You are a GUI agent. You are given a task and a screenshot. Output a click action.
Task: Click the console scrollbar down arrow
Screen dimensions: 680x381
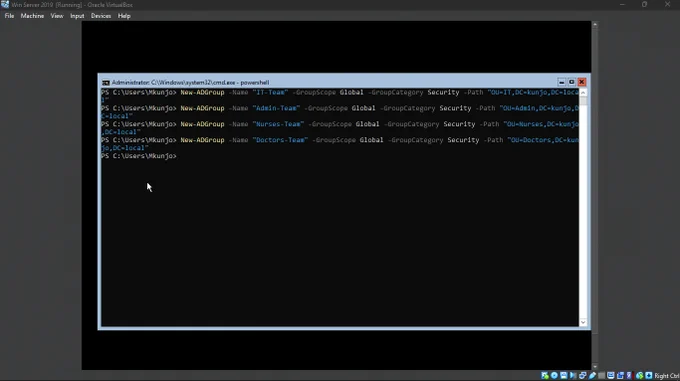pos(583,322)
